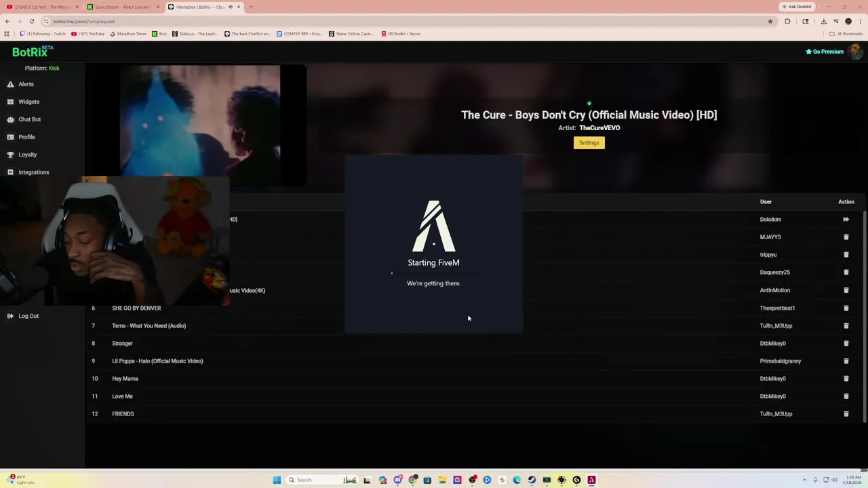
Task: Click Log Out in the sidebar
Action: pos(28,316)
